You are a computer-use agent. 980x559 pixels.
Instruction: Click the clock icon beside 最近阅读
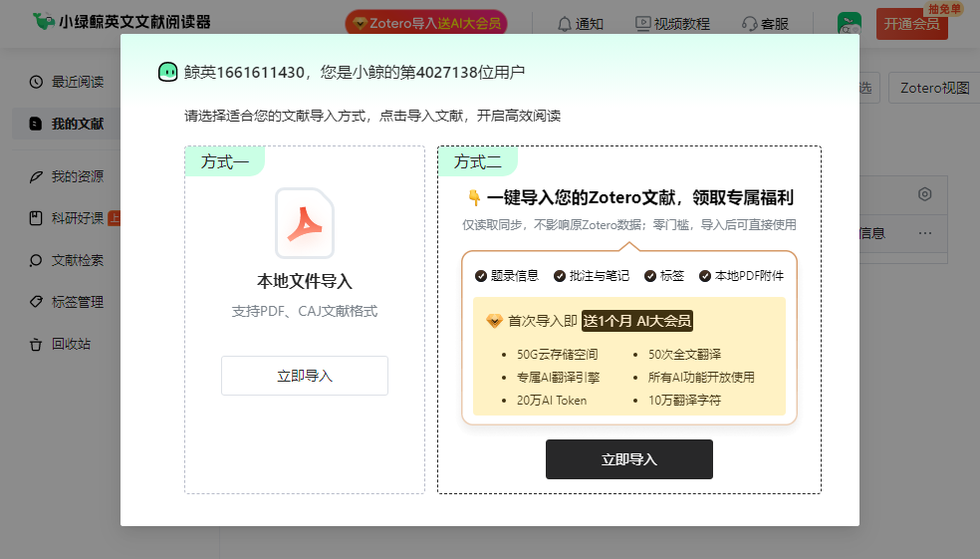point(36,82)
